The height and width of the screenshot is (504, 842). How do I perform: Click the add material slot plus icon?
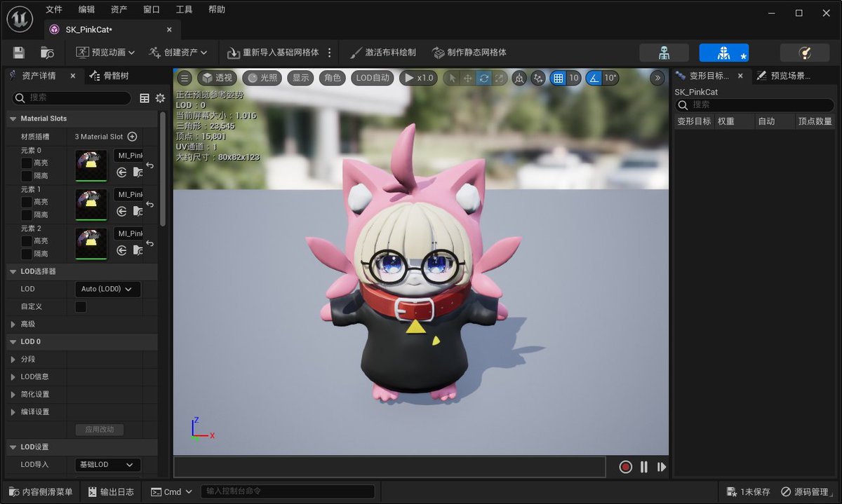point(132,137)
